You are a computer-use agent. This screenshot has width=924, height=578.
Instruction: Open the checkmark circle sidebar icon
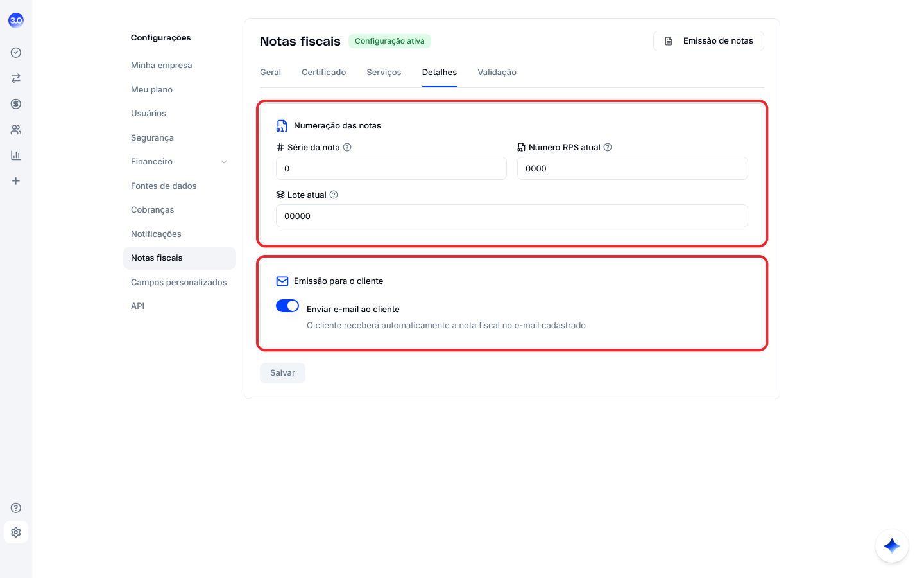16,53
